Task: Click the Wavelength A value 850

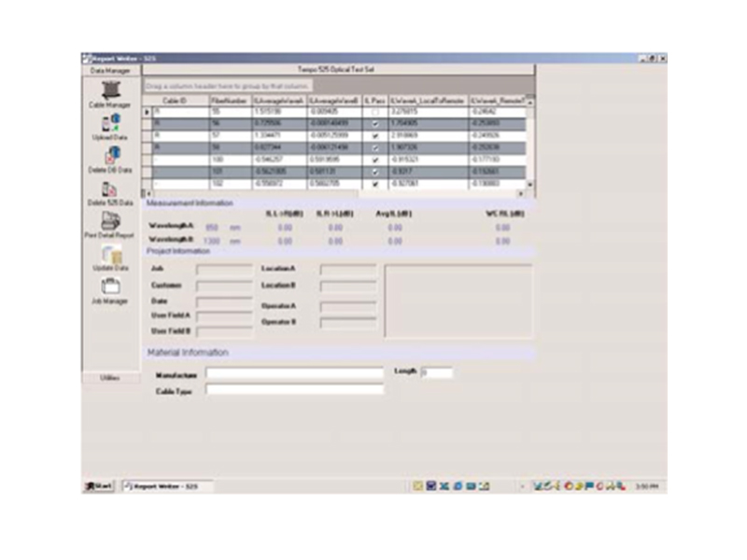Action: coord(212,228)
